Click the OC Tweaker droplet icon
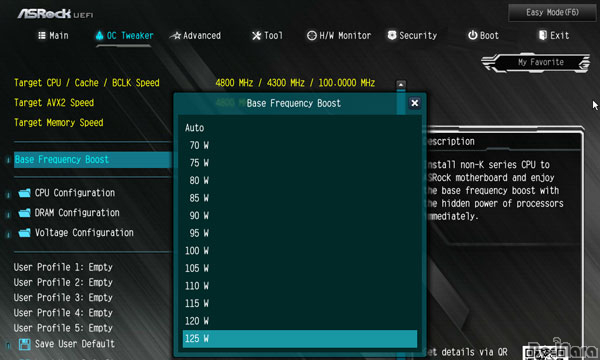Screen dimensions: 600x360 click(x=99, y=36)
